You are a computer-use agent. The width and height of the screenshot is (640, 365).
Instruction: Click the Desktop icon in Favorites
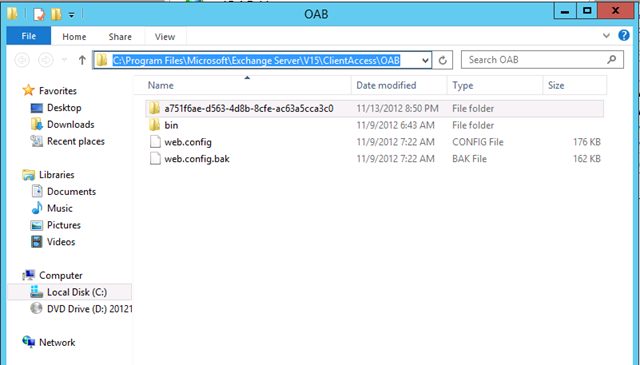[37, 108]
